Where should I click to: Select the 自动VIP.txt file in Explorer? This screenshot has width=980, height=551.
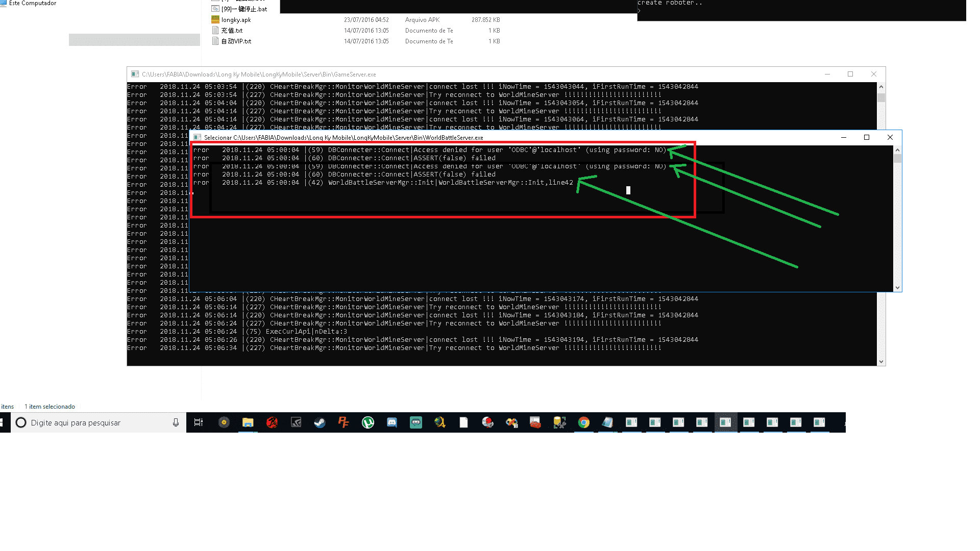236,41
